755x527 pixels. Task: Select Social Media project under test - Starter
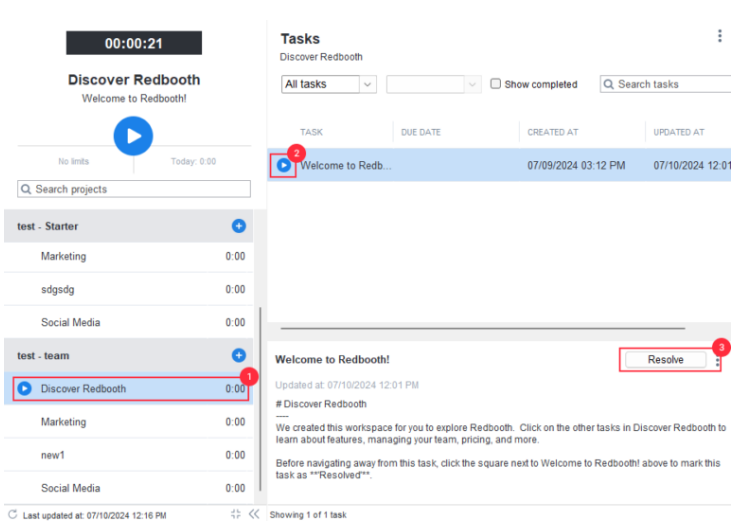point(70,322)
